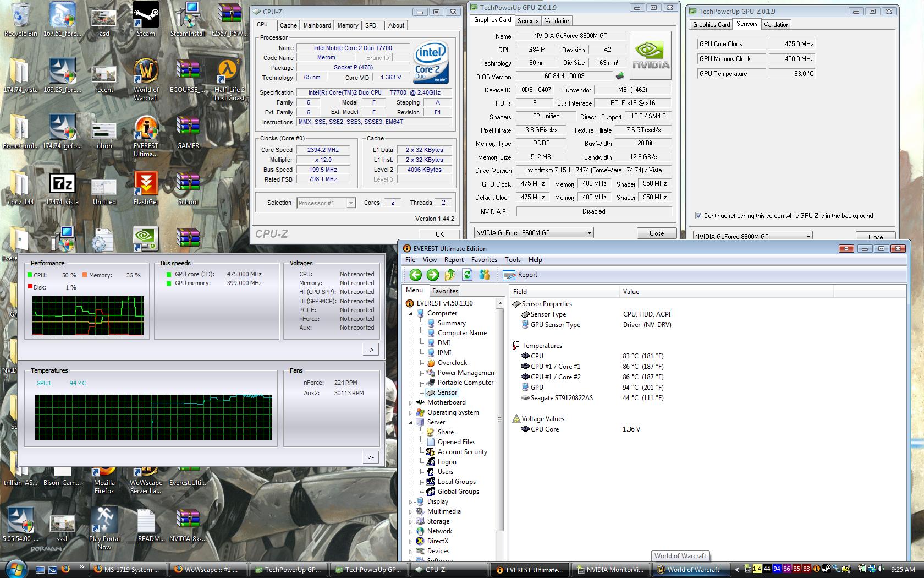The height and width of the screenshot is (578, 924).
Task: Switch to the Cache tab in CPU-Z
Action: 288,25
